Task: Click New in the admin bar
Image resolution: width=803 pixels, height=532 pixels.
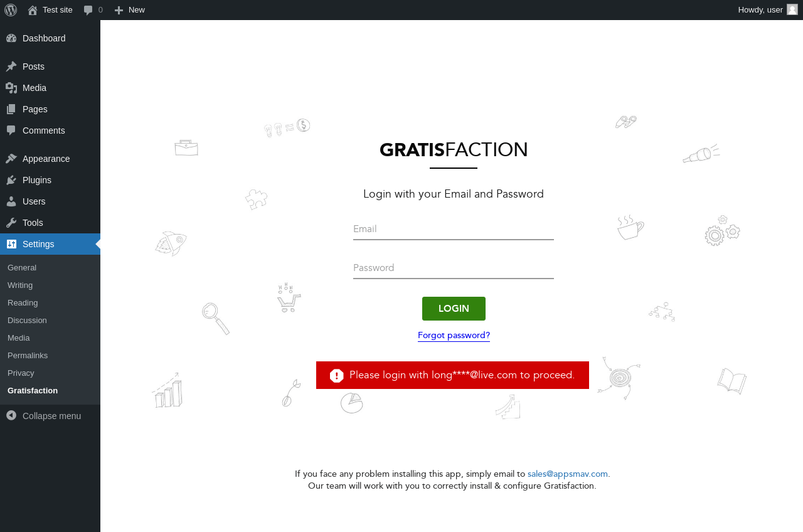Action: [x=129, y=10]
